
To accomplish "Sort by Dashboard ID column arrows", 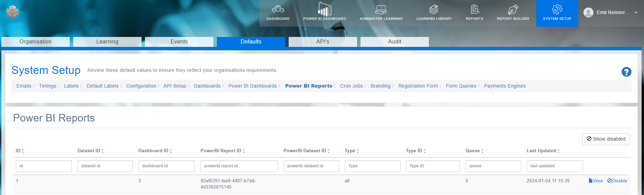I will tap(171, 151).
